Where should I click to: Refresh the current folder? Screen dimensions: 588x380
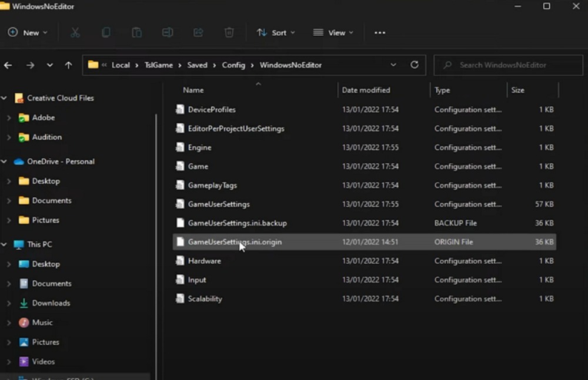click(415, 65)
